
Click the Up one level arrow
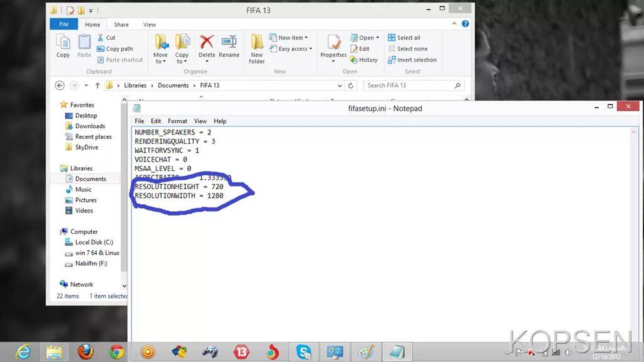click(x=97, y=85)
